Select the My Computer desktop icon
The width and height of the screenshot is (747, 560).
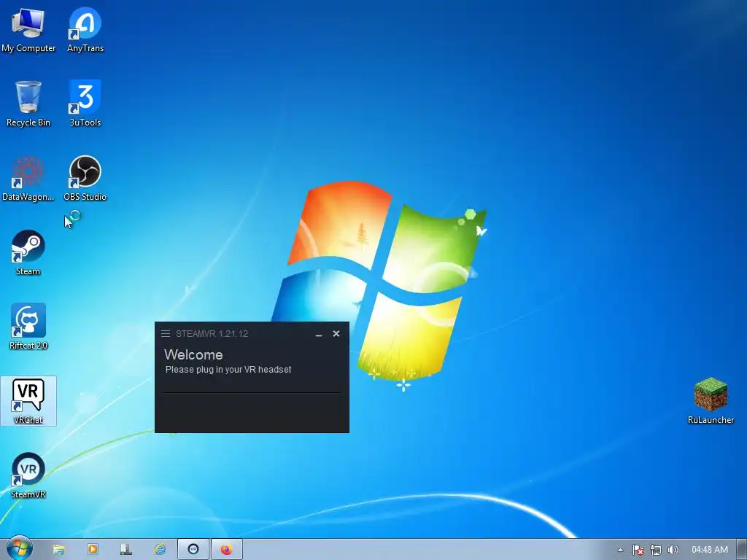pyautogui.click(x=28, y=31)
